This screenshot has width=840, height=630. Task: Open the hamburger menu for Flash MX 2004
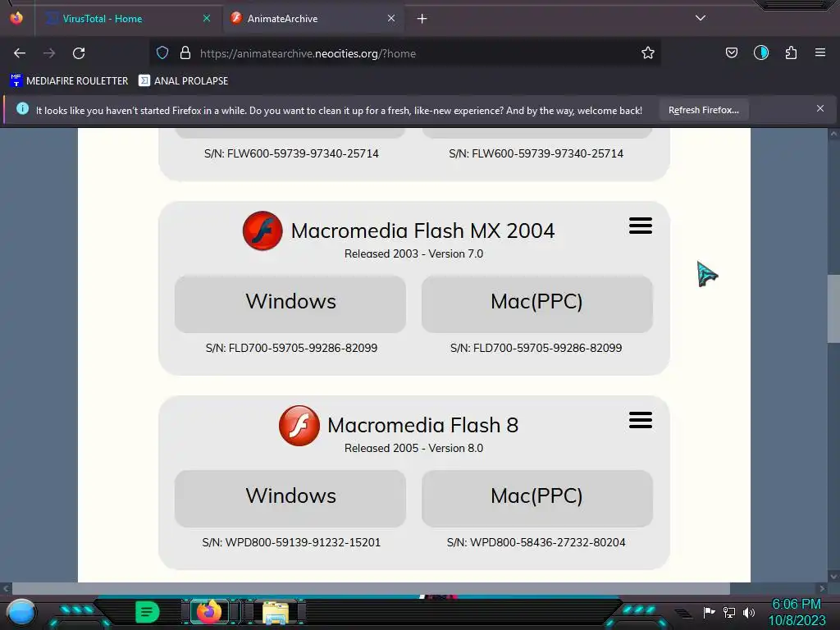pos(640,226)
